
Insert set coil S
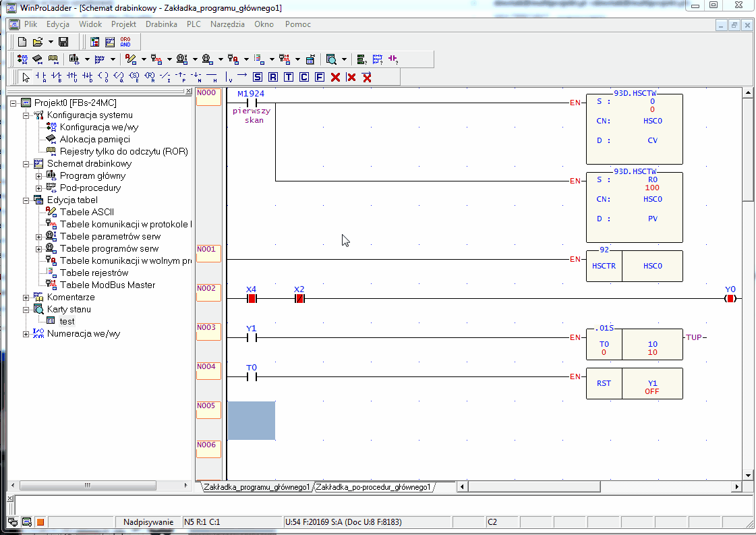[x=134, y=77]
